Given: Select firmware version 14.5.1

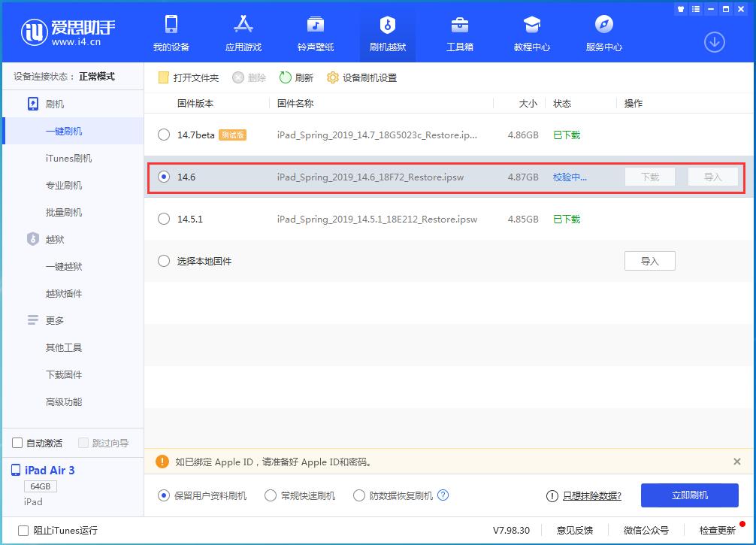Looking at the screenshot, I should [x=163, y=220].
